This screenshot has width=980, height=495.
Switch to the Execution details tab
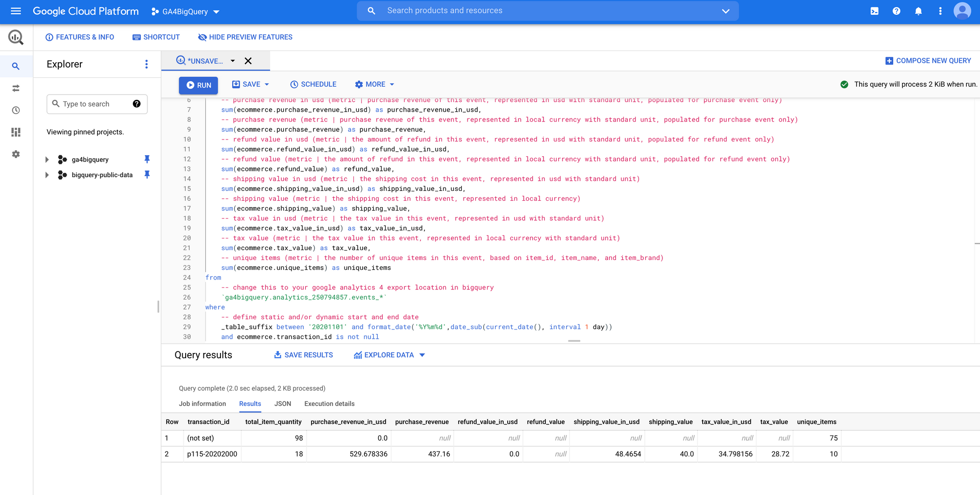point(329,404)
